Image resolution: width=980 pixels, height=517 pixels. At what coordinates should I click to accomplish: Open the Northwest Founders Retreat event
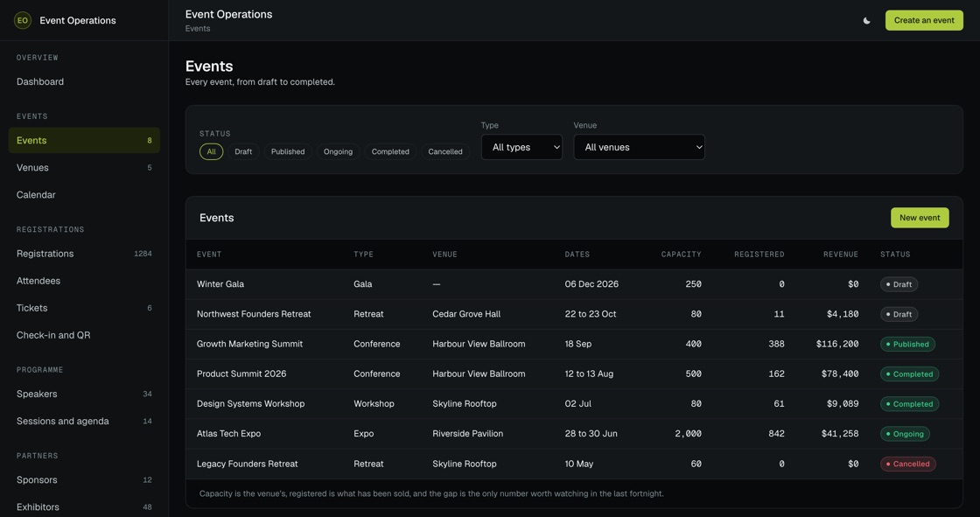[x=253, y=314]
